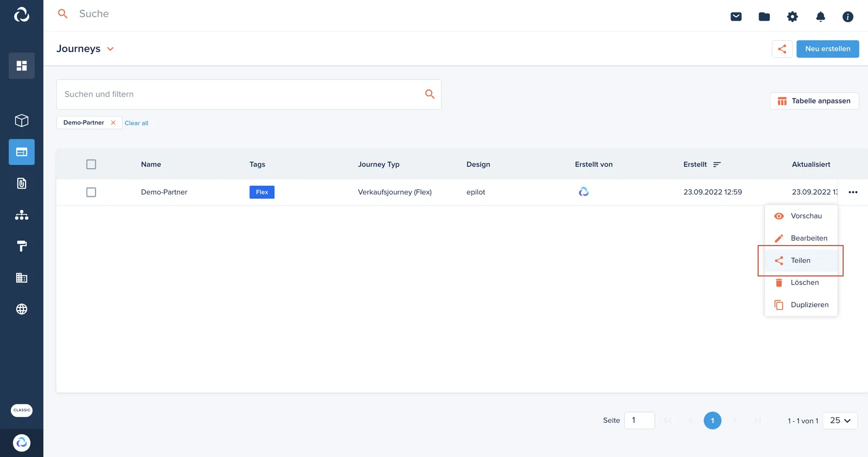Click the epilot avatar in Erstellt von column
The height and width of the screenshot is (457, 868).
tap(584, 192)
